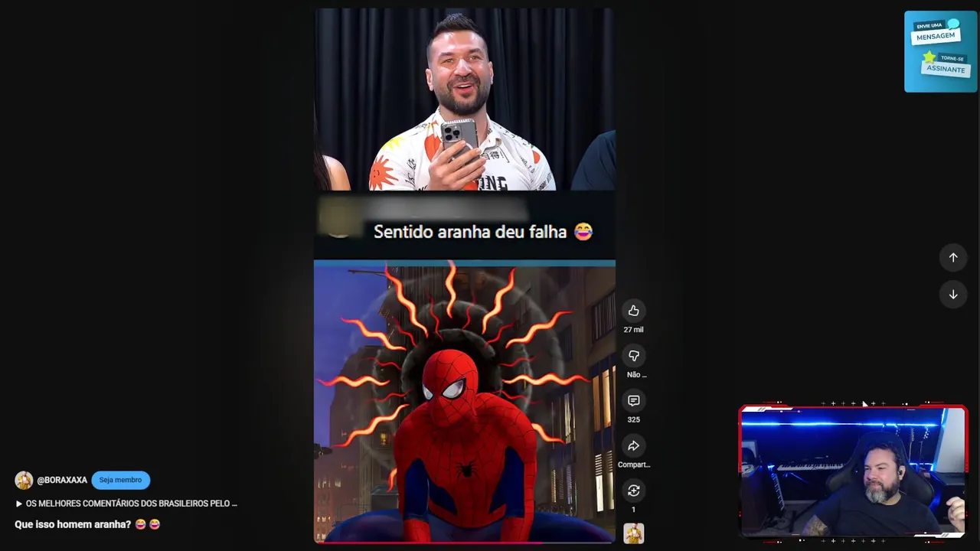The width and height of the screenshot is (980, 551).
Task: Click the Torne-se assinante badge
Action: tap(946, 65)
